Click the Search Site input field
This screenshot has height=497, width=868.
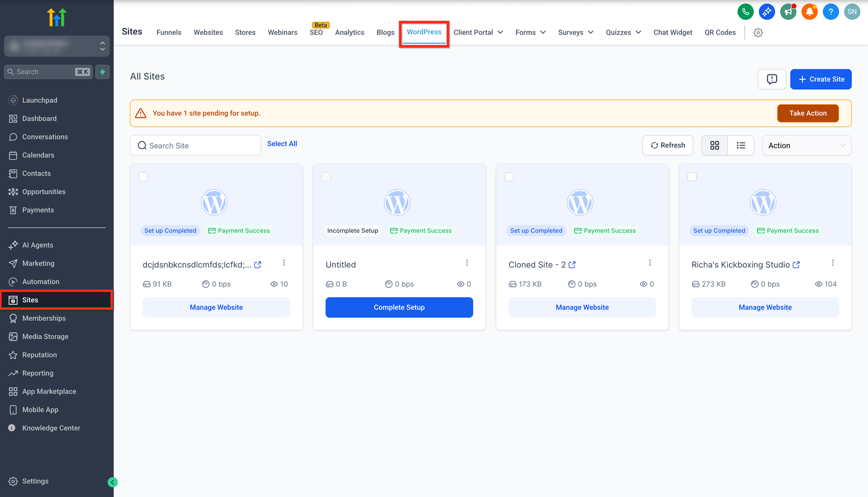tap(195, 145)
